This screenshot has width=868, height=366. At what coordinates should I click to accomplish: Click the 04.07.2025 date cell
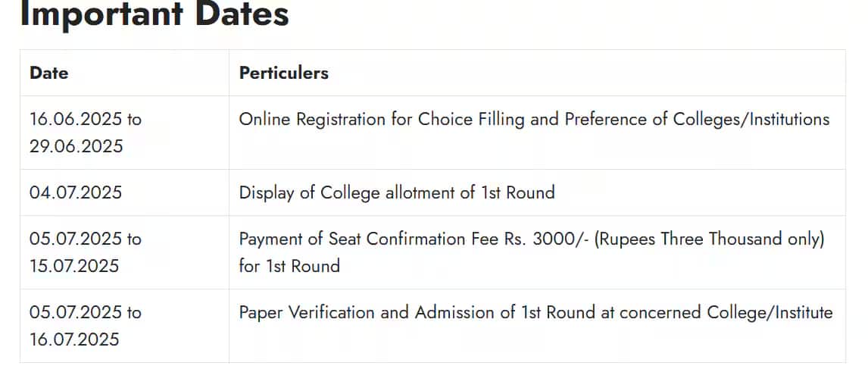76,192
